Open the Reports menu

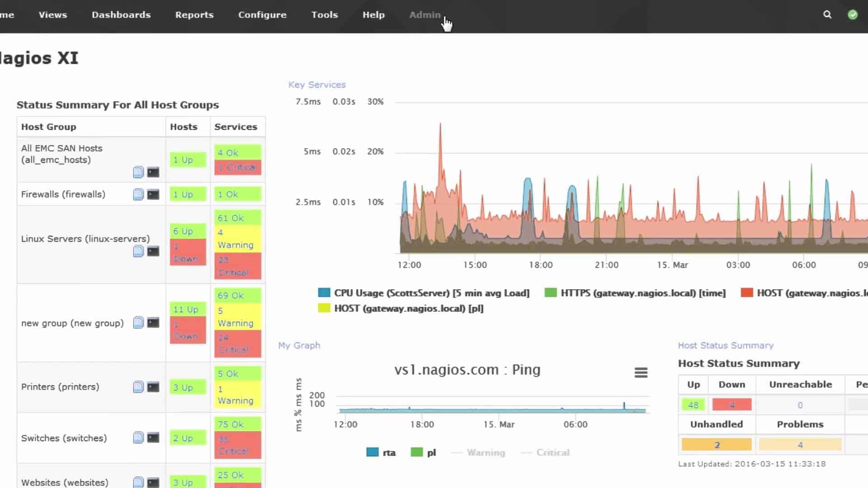click(x=194, y=14)
